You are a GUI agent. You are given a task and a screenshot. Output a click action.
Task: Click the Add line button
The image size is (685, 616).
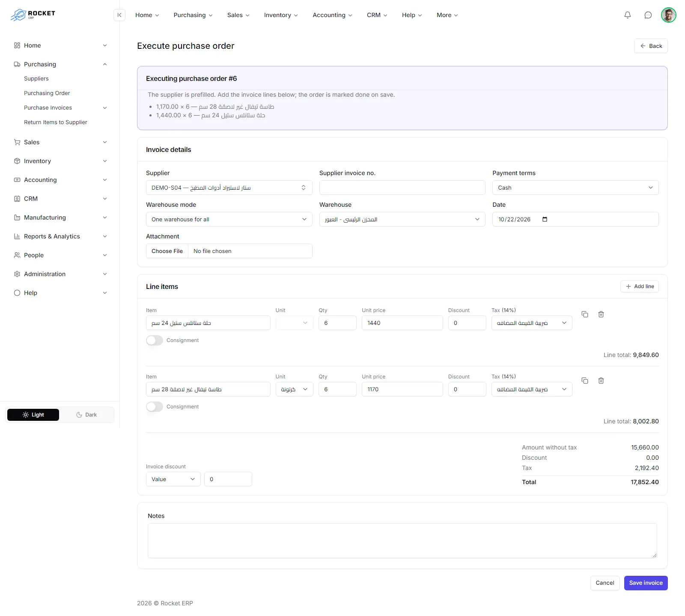coord(640,286)
